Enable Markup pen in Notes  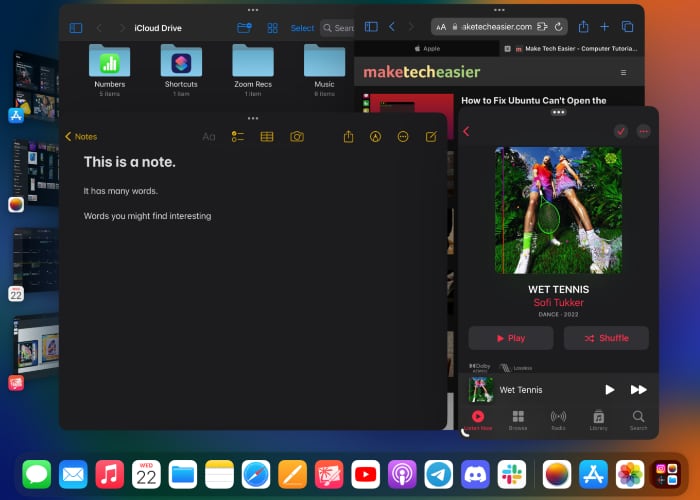375,137
